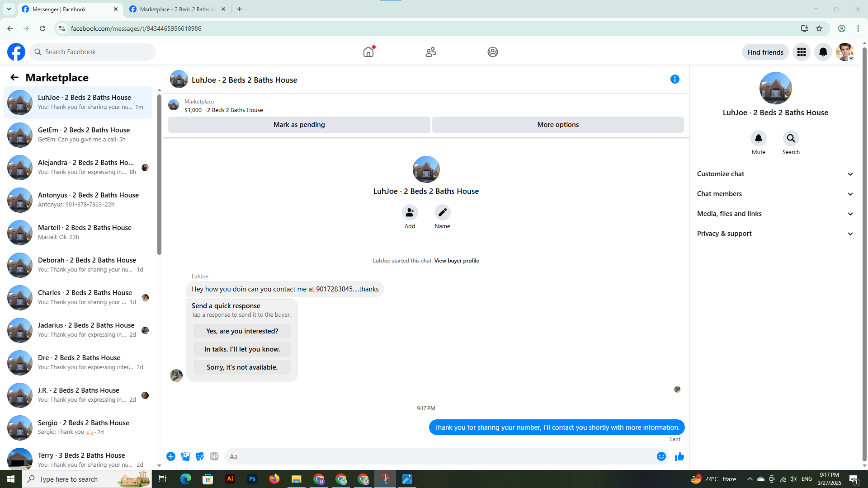Screen dimensions: 868x488
Task: Attach a photo using the image icon
Action: [x=185, y=456]
